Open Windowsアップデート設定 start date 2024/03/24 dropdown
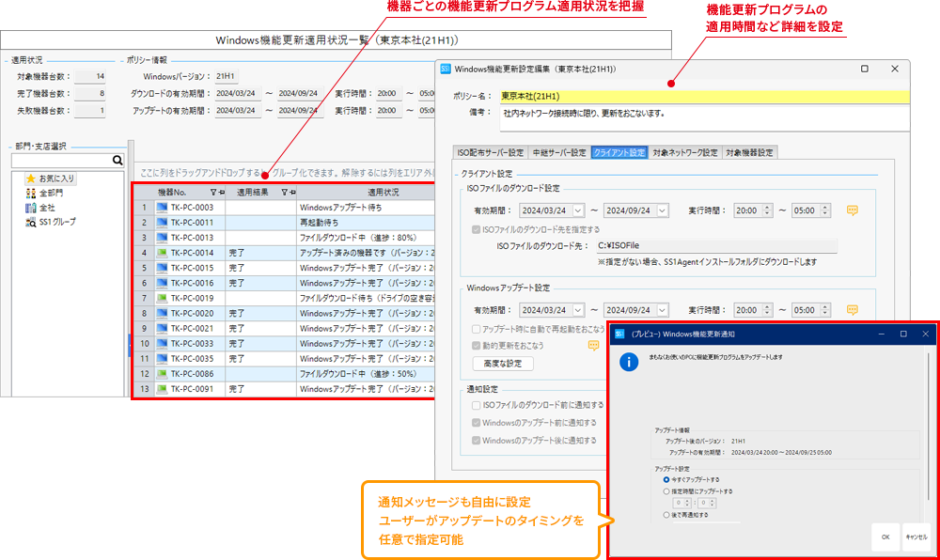This screenshot has width=940, height=560. [x=578, y=310]
